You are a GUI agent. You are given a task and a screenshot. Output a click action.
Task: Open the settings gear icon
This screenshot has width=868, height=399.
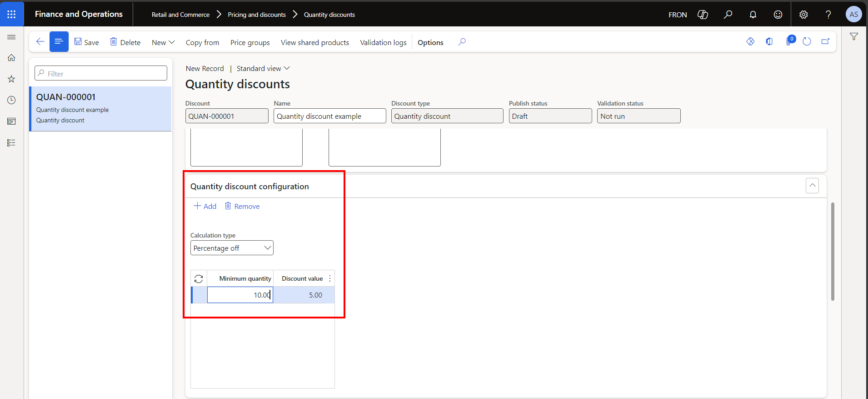coord(803,15)
